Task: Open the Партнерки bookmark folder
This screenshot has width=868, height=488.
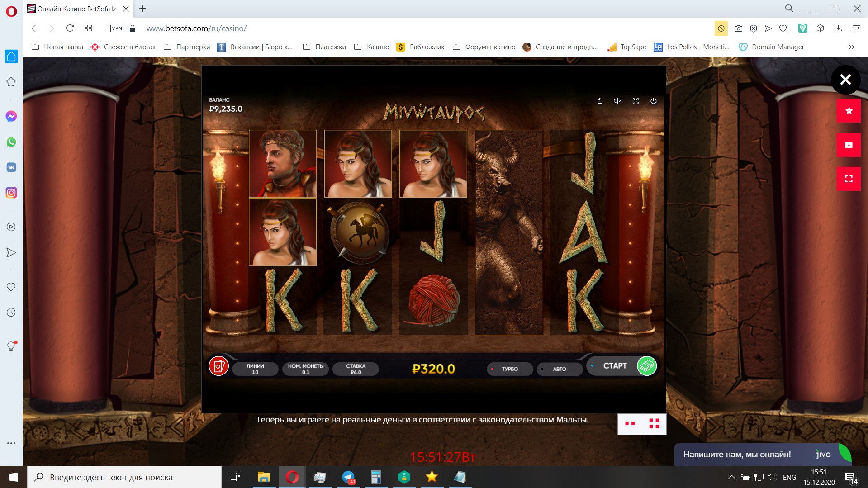Action: [187, 47]
